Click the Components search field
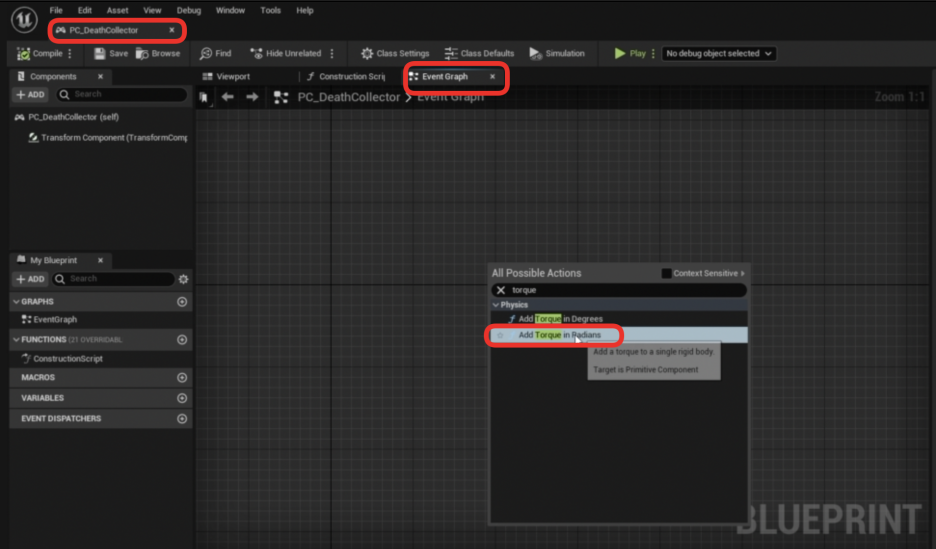936x549 pixels. click(122, 94)
